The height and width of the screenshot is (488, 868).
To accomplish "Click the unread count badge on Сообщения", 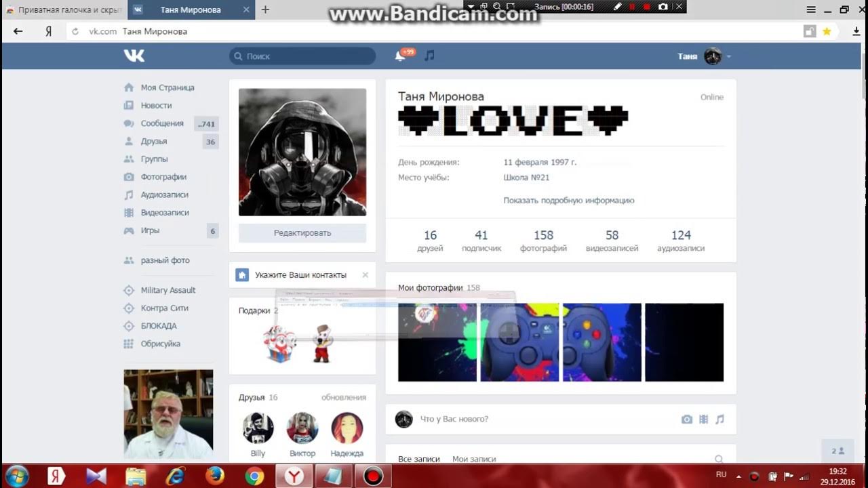I will 206,124.
